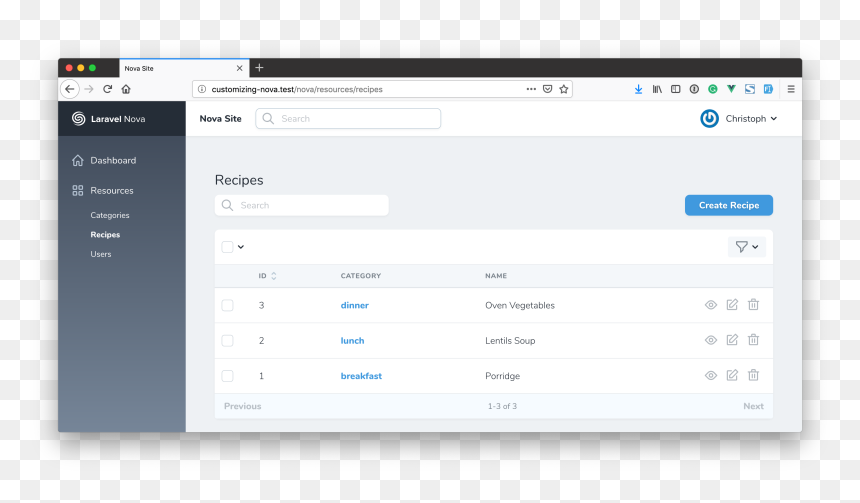Open Dashboard in the sidebar
This screenshot has width=860, height=503.
pyautogui.click(x=113, y=160)
